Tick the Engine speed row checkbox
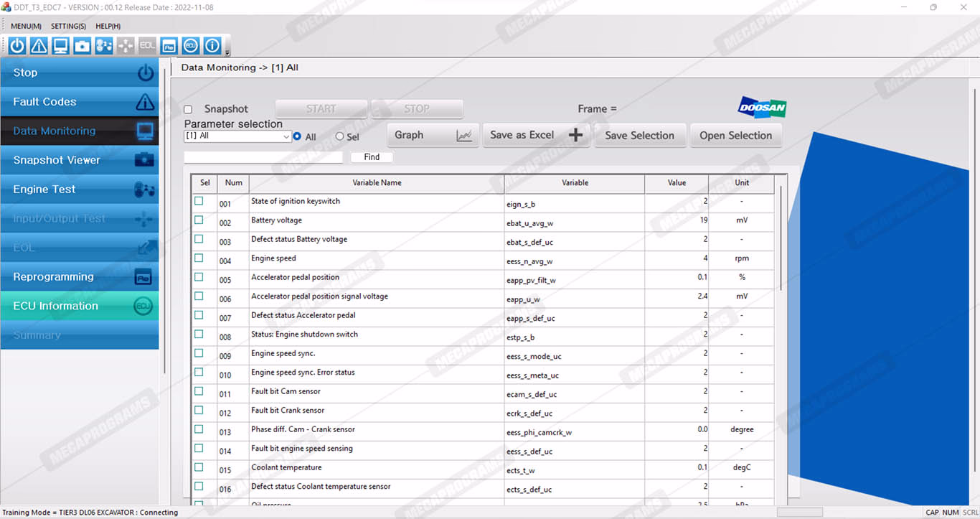Screen dimensions: 980x519 pos(199,258)
